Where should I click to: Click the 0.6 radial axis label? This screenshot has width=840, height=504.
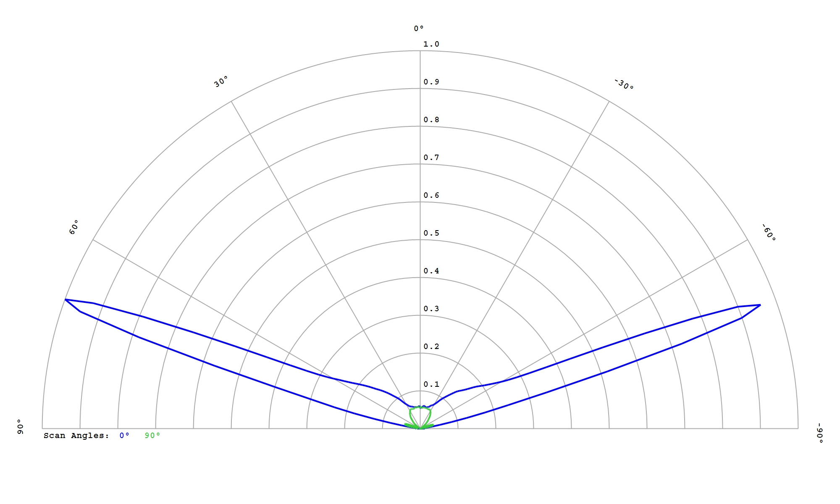pos(431,195)
